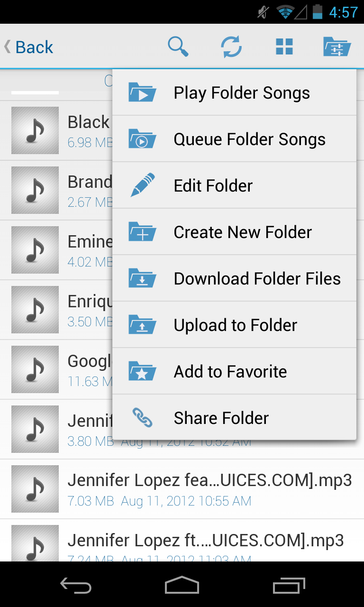The height and width of the screenshot is (607, 364).
Task: Click the Share Folder chain link icon
Action: (142, 418)
